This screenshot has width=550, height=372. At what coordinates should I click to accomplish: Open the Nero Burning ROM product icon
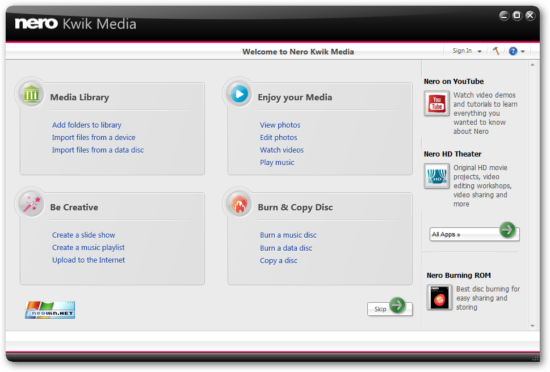coord(440,298)
